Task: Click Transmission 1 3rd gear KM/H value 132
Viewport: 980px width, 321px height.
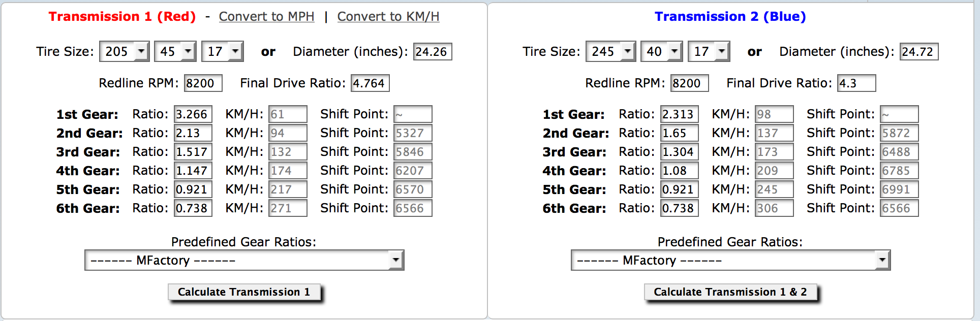Action: coord(288,152)
